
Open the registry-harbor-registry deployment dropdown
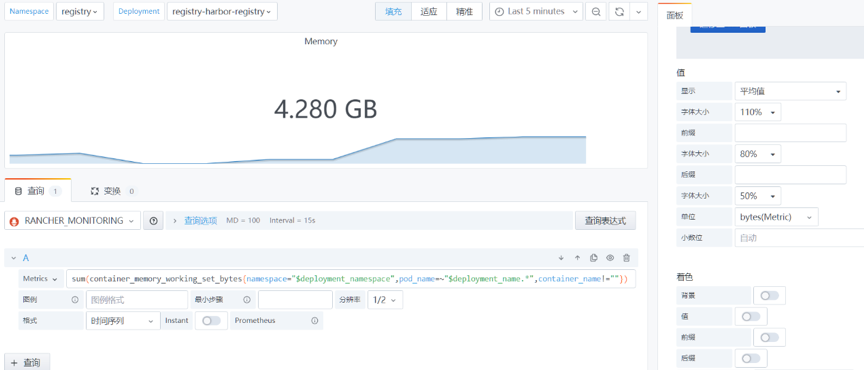[x=222, y=12]
